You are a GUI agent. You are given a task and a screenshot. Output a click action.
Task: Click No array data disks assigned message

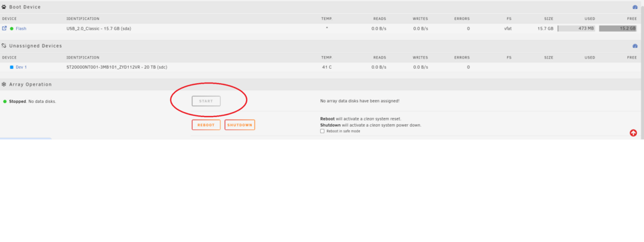click(360, 101)
